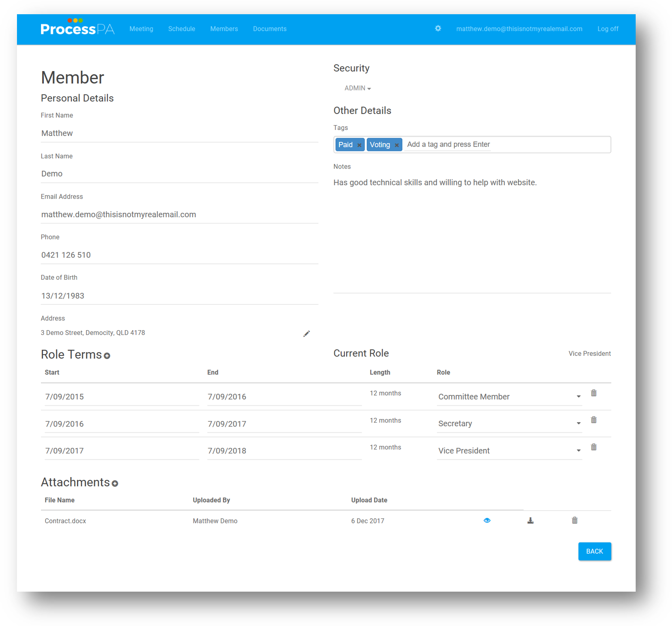Preview Contract.docx using the eye icon
This screenshot has width=672, height=626.
[x=487, y=521]
